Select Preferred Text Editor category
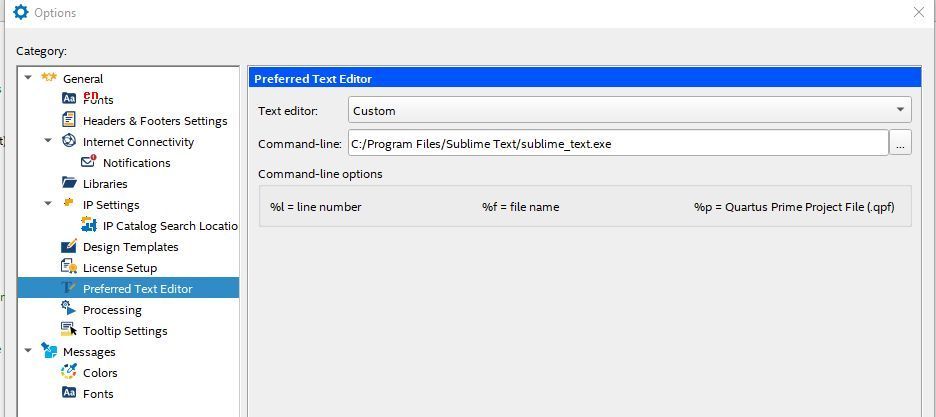The width and height of the screenshot is (936, 417). 138,289
